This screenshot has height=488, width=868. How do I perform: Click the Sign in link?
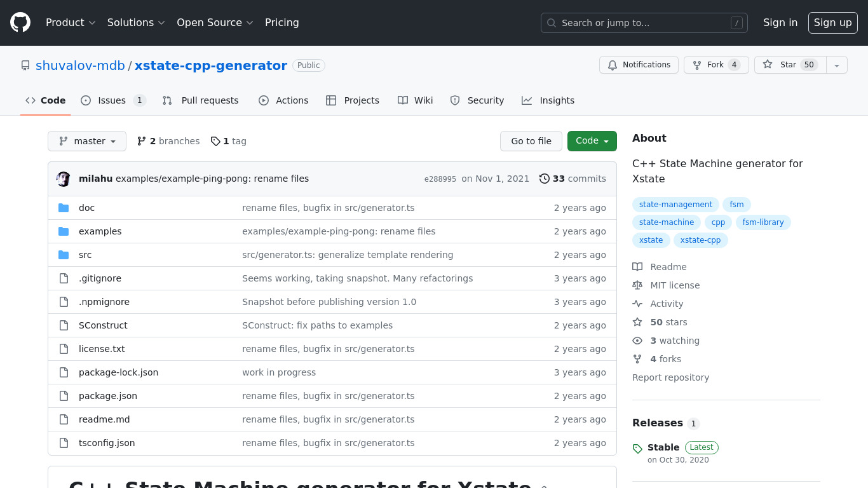pos(780,23)
